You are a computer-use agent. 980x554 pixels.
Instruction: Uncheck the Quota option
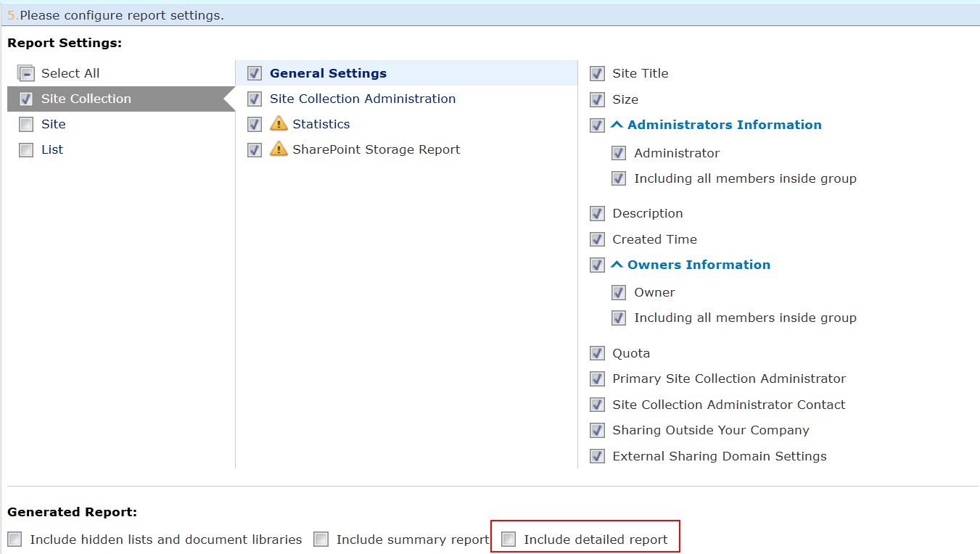pos(596,353)
